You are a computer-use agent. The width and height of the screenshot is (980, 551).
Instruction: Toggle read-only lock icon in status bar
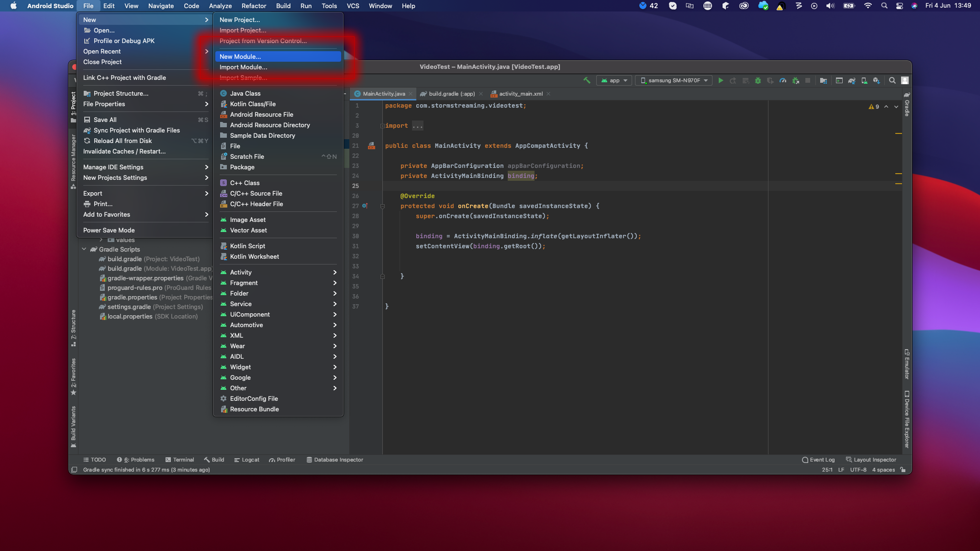pyautogui.click(x=902, y=470)
